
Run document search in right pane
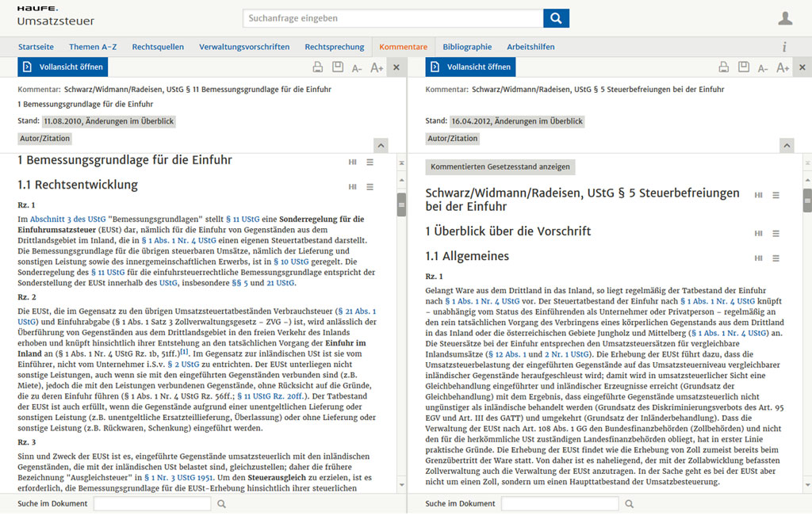[x=629, y=503]
